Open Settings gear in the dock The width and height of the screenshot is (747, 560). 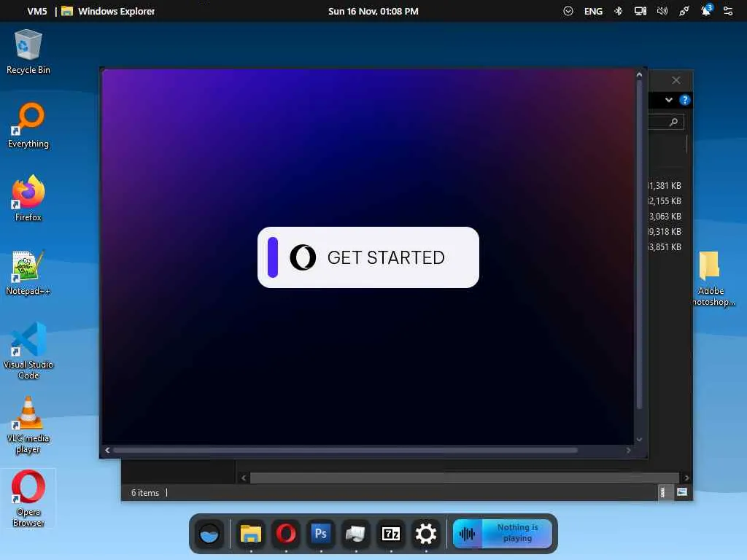click(x=426, y=534)
